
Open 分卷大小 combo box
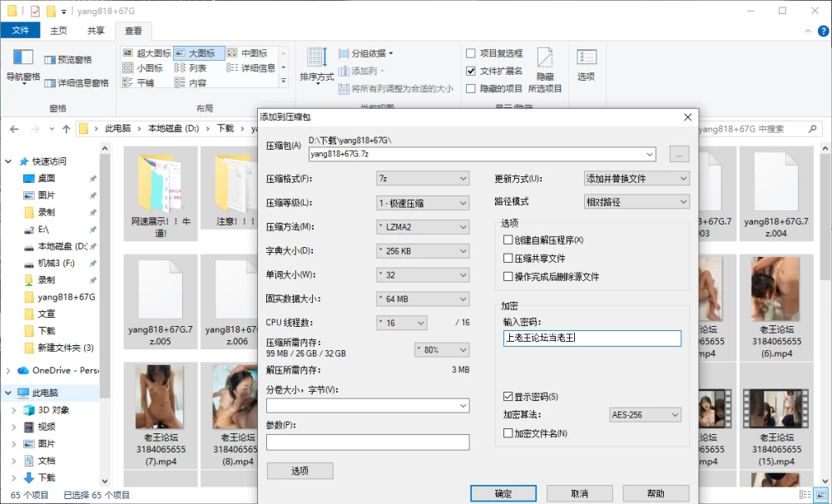pos(368,406)
